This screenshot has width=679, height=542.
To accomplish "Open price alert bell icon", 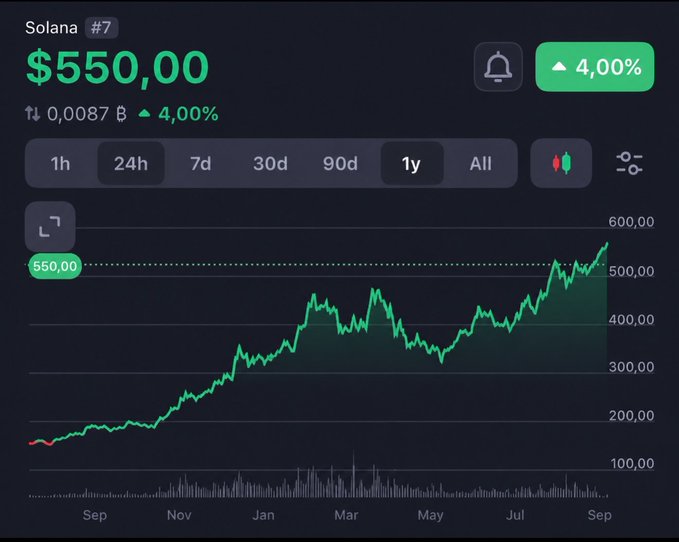I will (498, 67).
